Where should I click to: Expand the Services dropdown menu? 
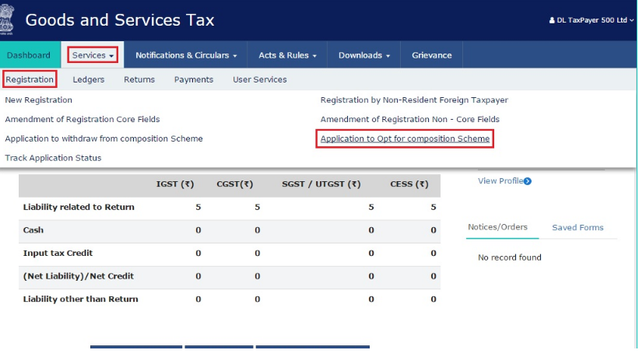point(93,55)
